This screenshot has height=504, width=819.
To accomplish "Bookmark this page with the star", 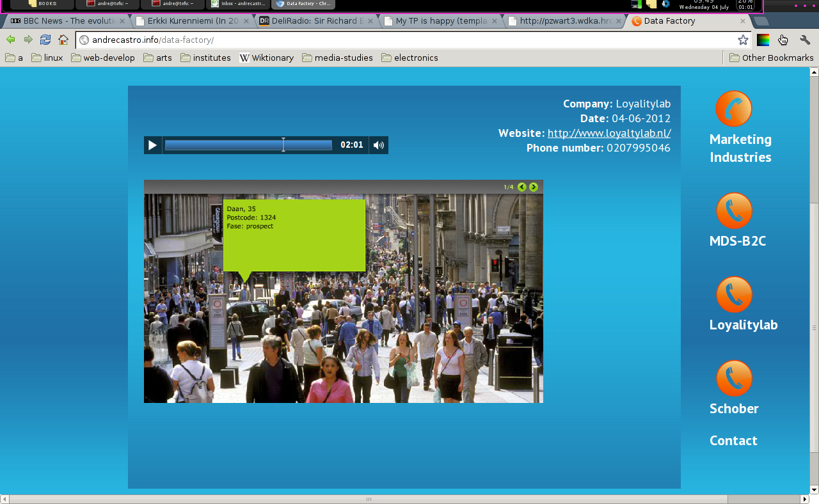I will tap(743, 40).
